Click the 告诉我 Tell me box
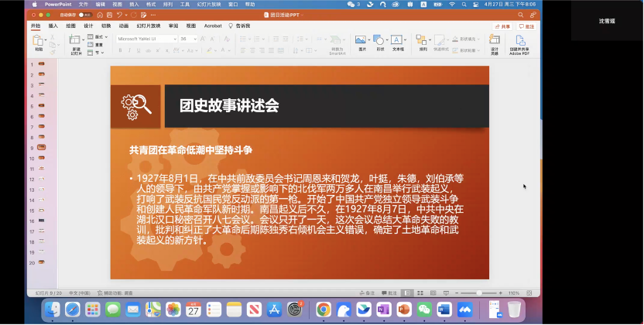Viewport: 644px width, 325px height. (x=239, y=26)
